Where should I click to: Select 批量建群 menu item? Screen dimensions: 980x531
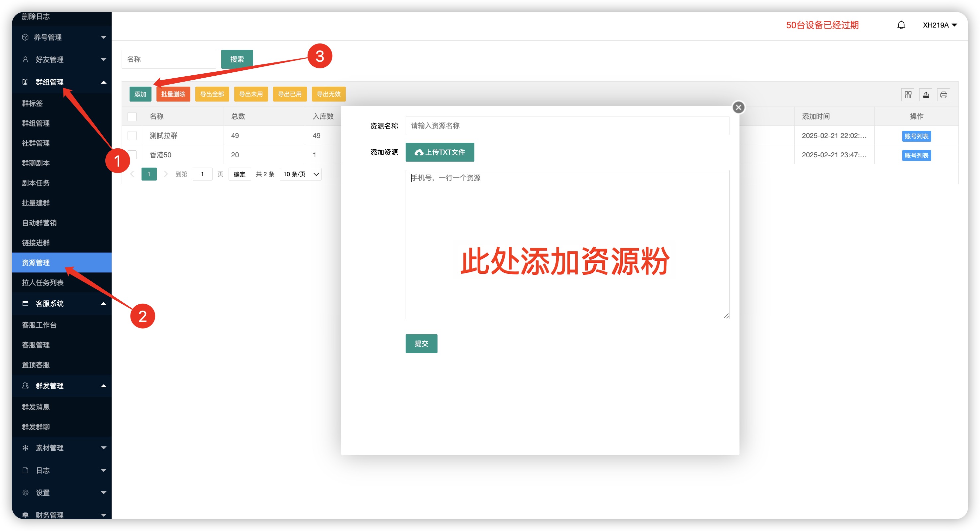click(x=36, y=203)
